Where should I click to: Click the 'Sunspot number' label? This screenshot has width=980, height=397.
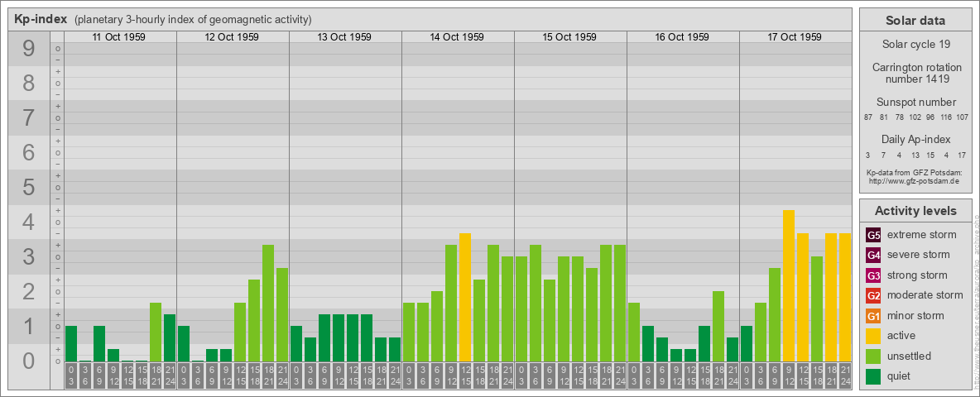(915, 103)
